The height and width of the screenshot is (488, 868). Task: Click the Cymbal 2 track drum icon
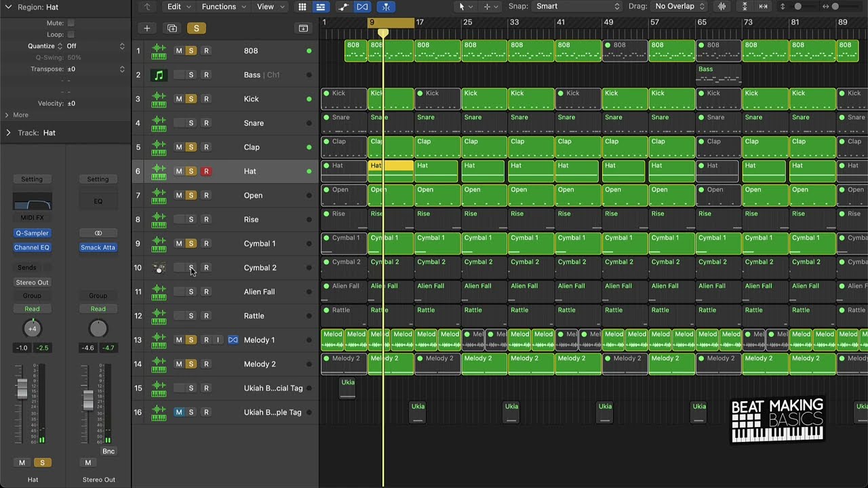(159, 268)
